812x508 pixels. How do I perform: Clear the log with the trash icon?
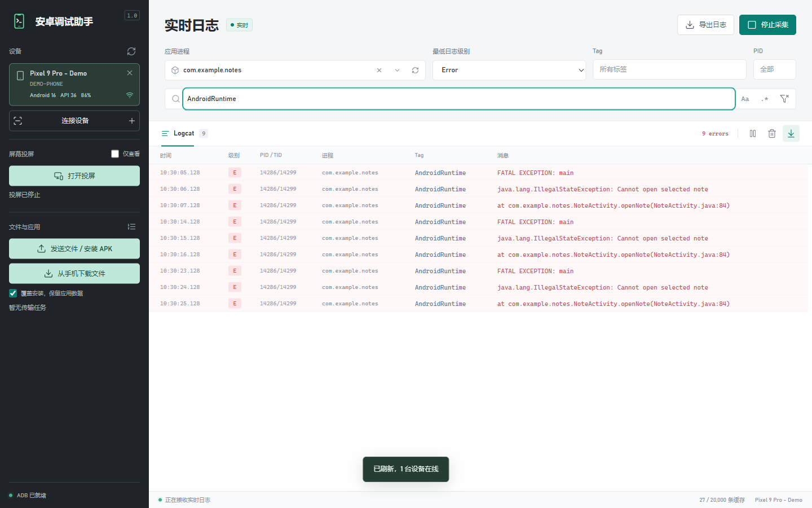point(772,134)
